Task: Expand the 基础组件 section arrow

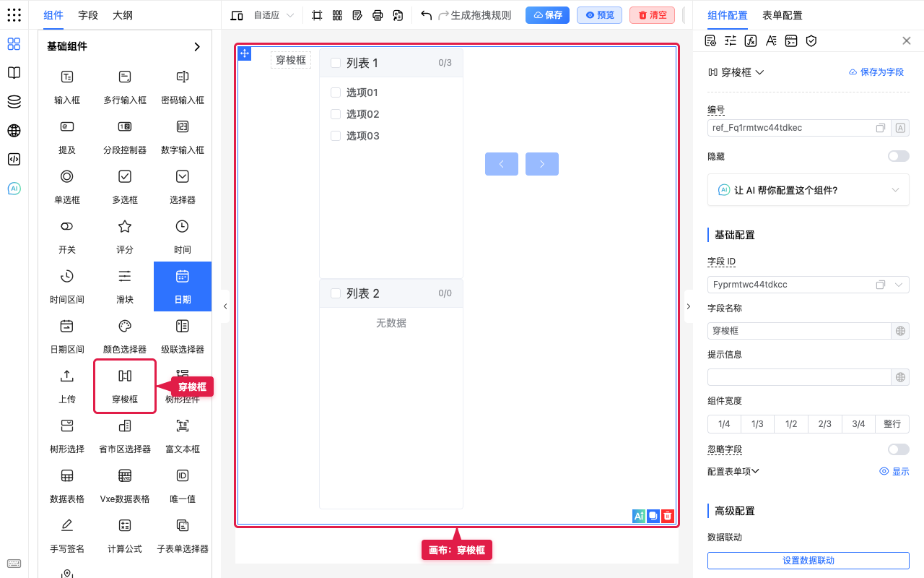Action: pos(197,46)
